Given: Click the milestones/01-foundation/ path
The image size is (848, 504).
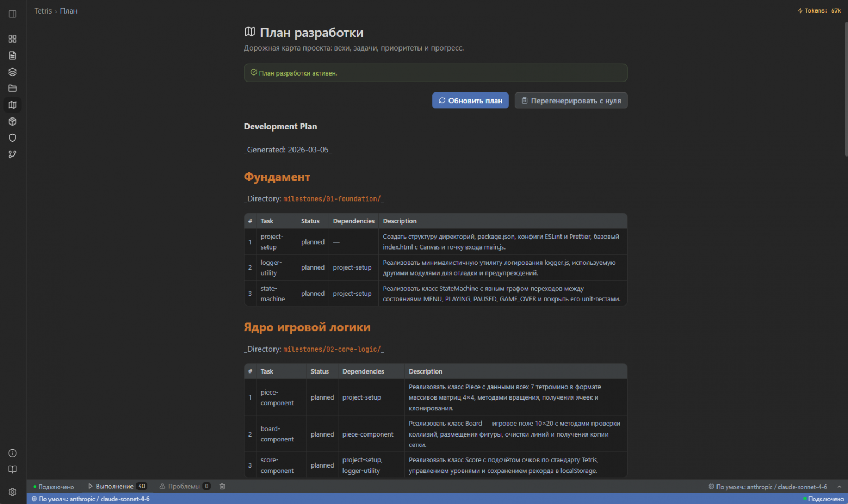Looking at the screenshot, I should [x=332, y=199].
